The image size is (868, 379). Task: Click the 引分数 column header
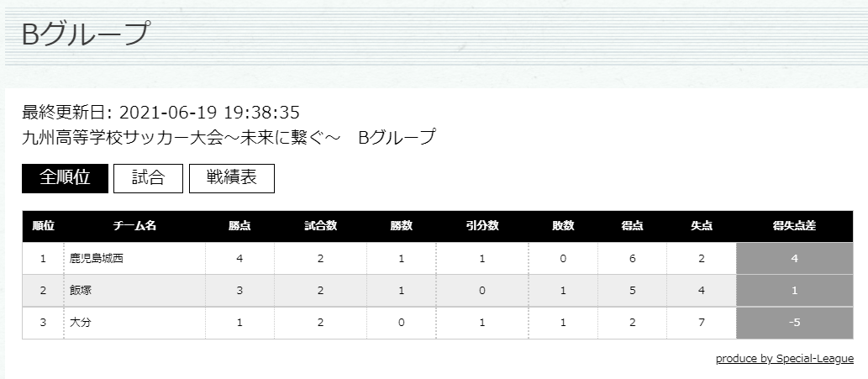tap(482, 226)
